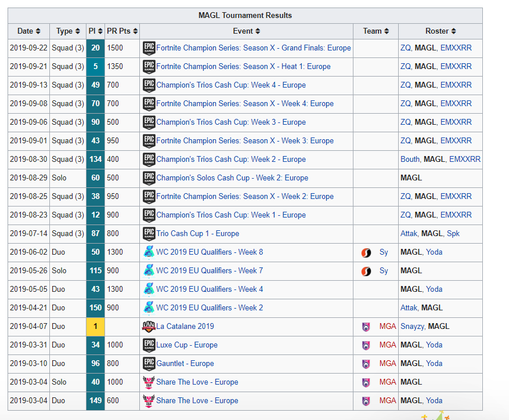Screen dimensions: 509x420
Task: Open Share The Love link in Solo row
Action: click(x=197, y=382)
